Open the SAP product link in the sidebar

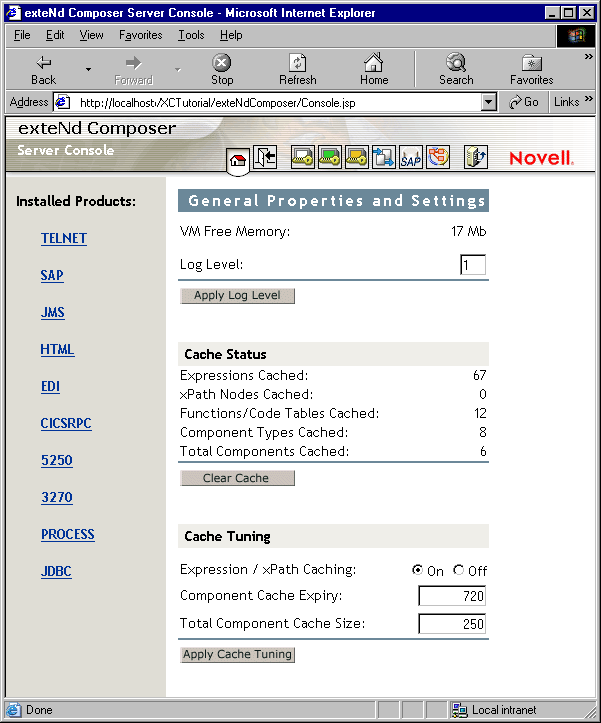[52, 275]
